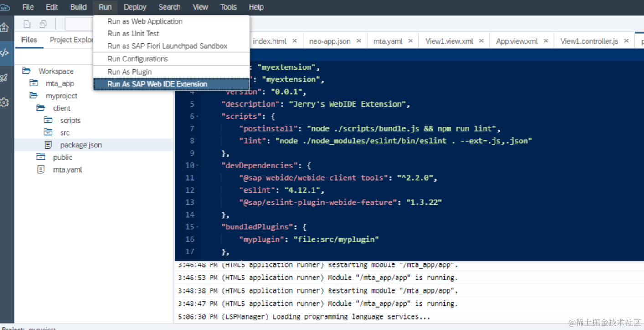Open the Home perspective icon in sidebar
This screenshot has width=644, height=330.
[4, 27]
